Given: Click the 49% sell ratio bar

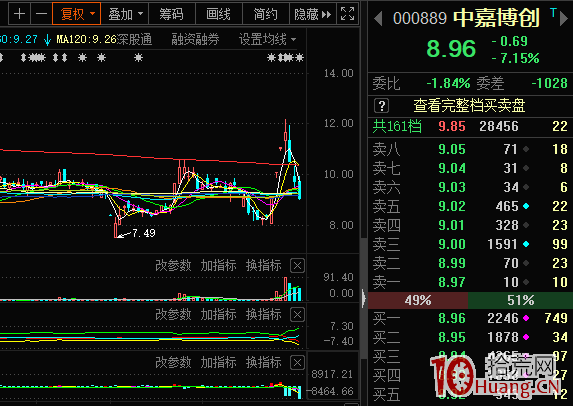Looking at the screenshot, I should [418, 300].
